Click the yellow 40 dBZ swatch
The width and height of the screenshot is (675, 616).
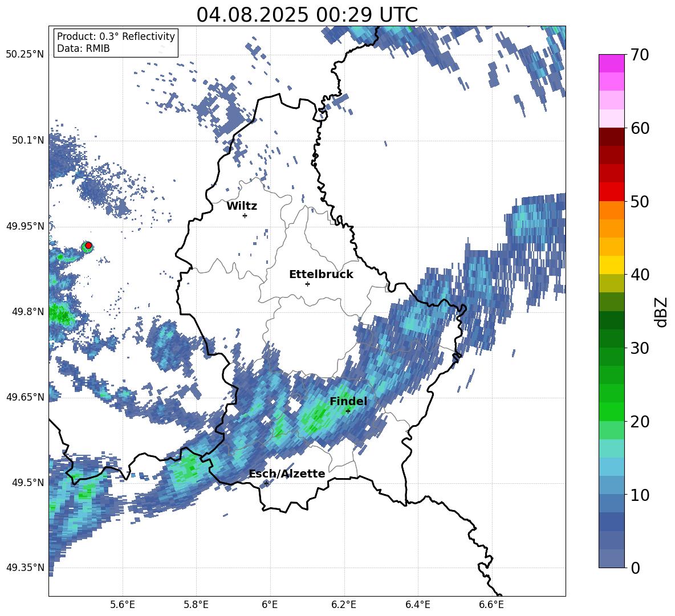[611, 265]
